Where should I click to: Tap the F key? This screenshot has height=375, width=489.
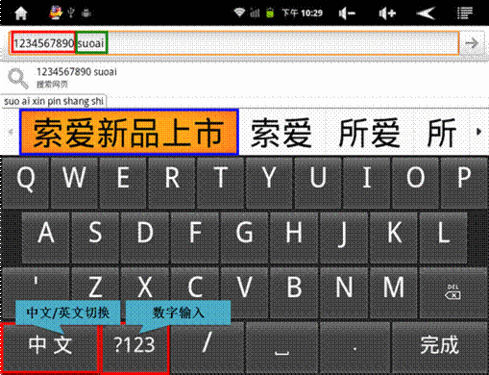coord(195,238)
